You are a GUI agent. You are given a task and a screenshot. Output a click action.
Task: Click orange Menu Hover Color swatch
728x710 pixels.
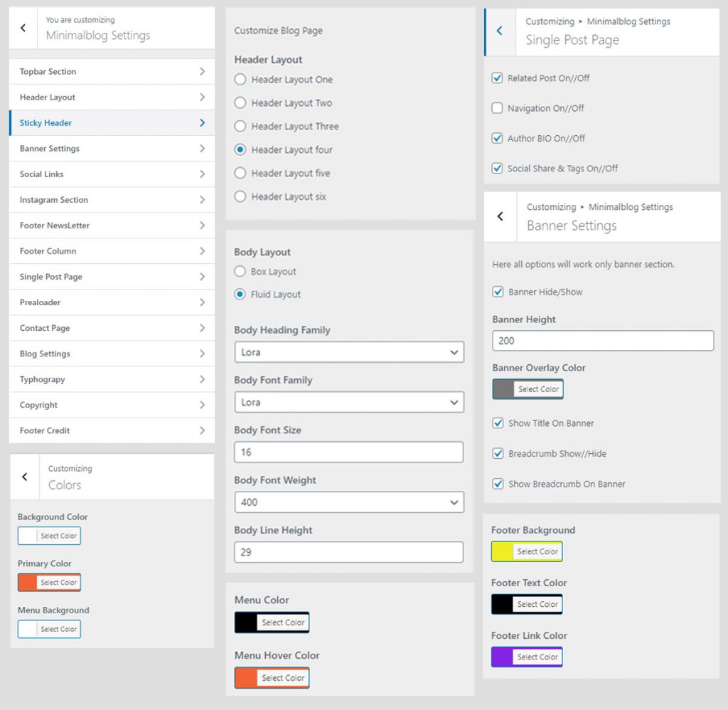pyautogui.click(x=246, y=678)
